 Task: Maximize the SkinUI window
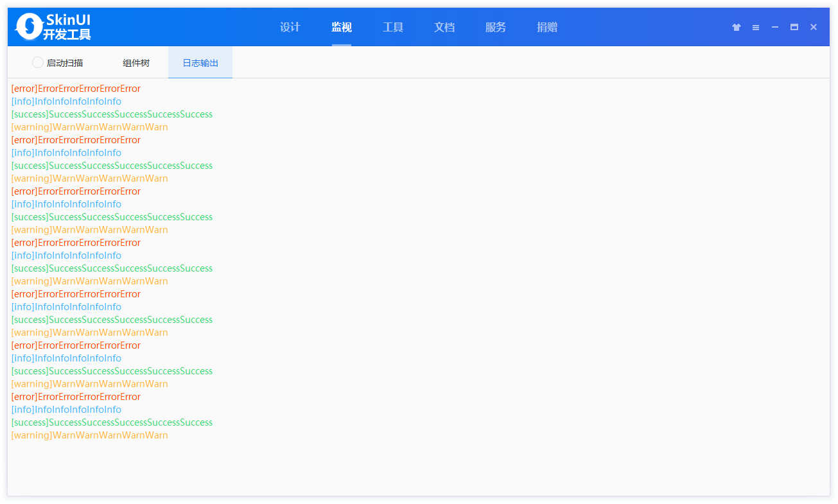(x=794, y=27)
